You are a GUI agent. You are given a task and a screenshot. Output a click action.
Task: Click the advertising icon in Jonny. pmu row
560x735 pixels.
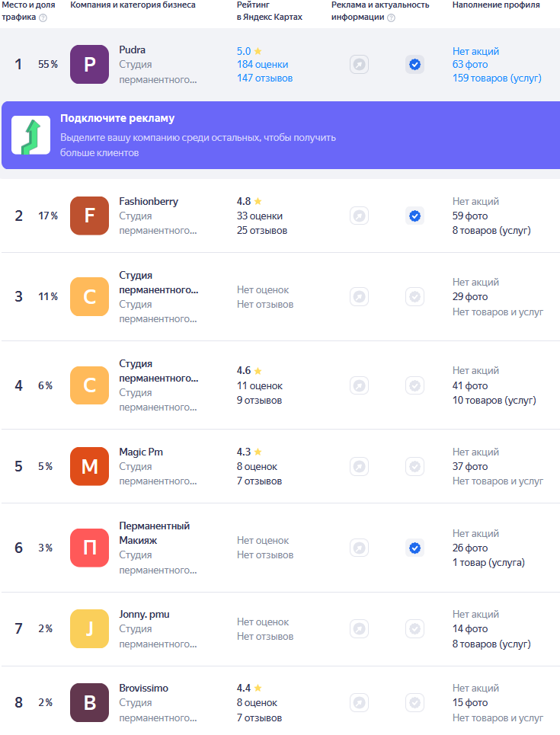[x=360, y=628]
